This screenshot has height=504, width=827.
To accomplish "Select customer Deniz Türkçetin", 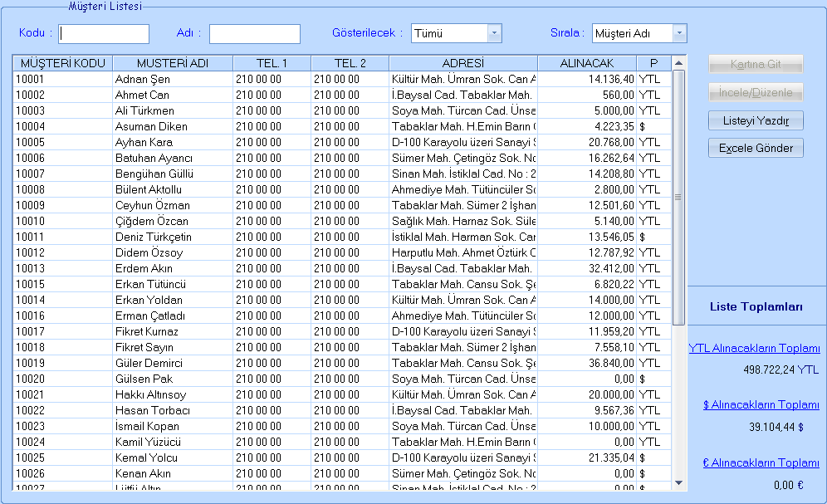I will tap(153, 237).
